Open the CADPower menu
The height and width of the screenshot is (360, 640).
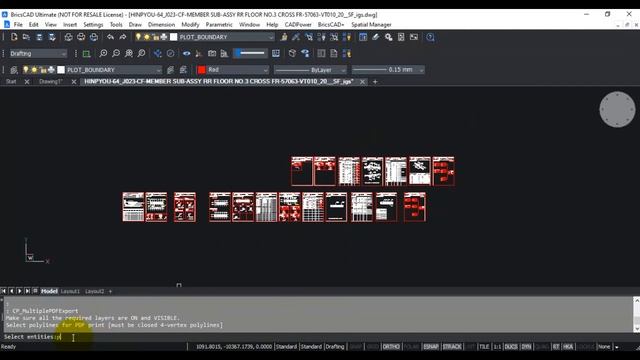click(x=298, y=24)
